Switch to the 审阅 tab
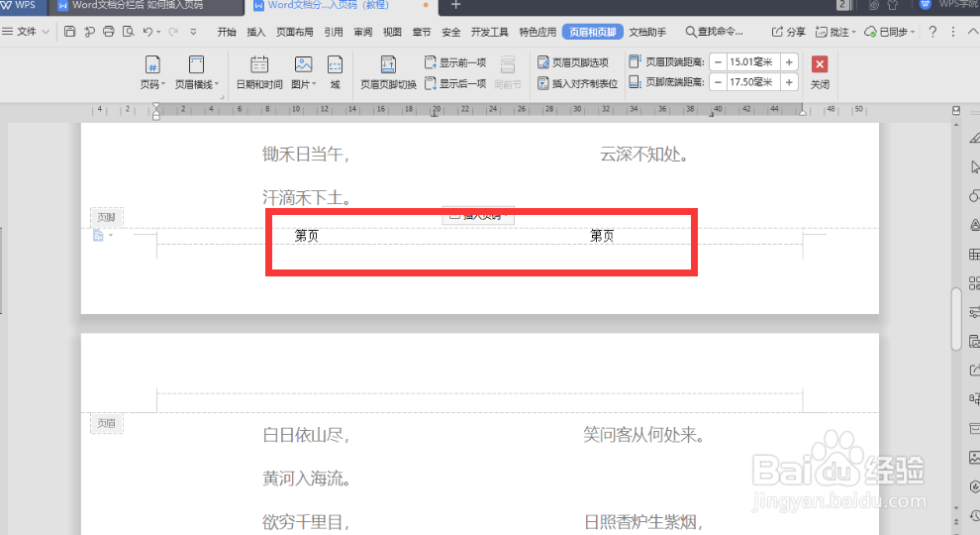Screen dimensions: 980x535 coord(362,32)
